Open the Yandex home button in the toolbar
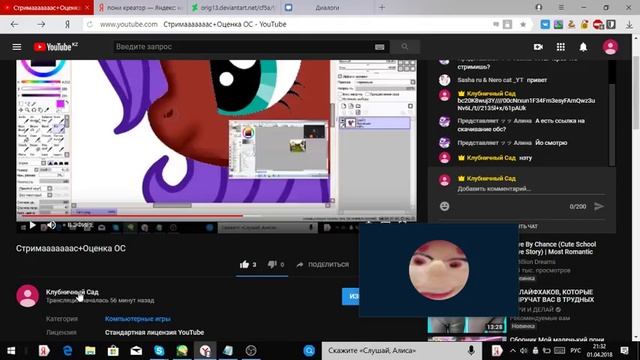This screenshot has height=360, width=640. [x=67, y=24]
